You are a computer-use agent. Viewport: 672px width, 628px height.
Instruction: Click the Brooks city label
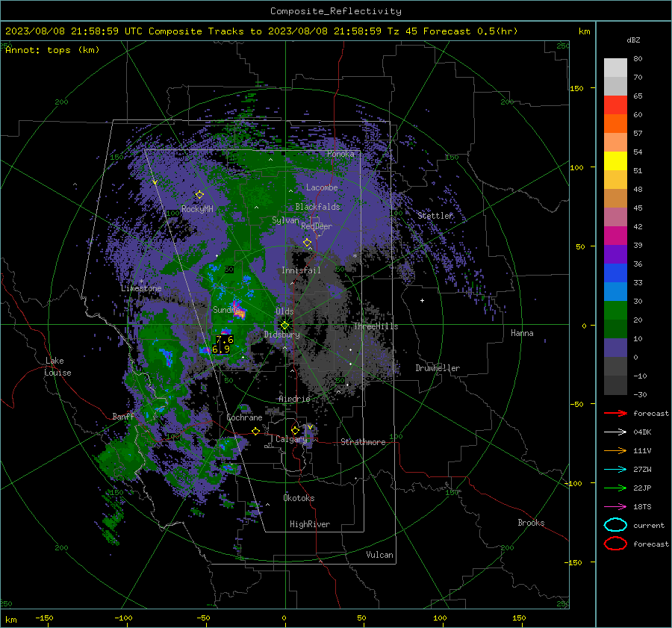point(531,523)
